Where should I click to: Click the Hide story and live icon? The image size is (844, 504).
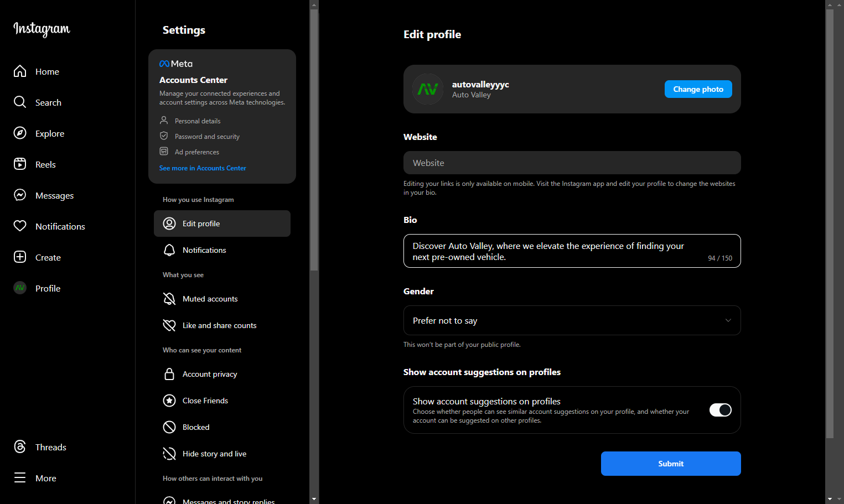tap(169, 454)
